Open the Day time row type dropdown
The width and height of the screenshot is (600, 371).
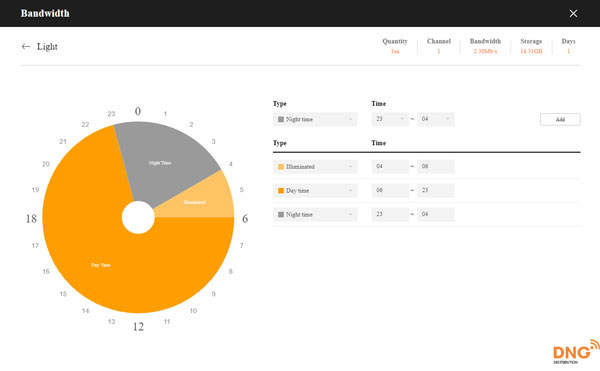point(315,190)
